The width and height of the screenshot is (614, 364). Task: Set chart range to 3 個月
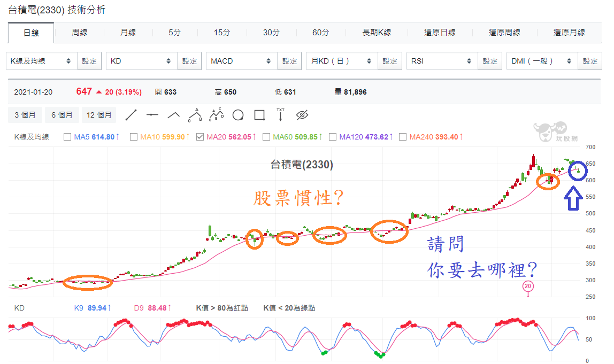click(x=25, y=115)
